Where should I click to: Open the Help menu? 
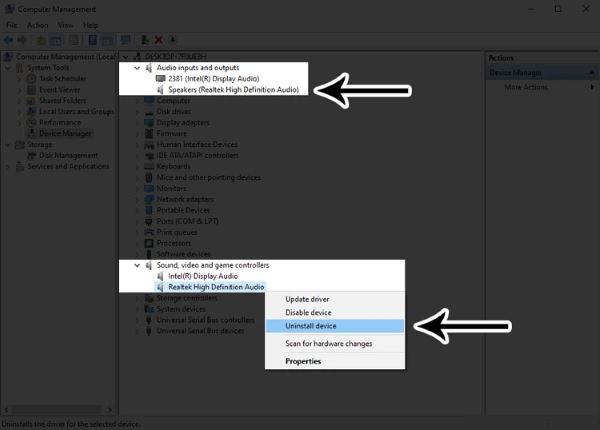coord(91,25)
